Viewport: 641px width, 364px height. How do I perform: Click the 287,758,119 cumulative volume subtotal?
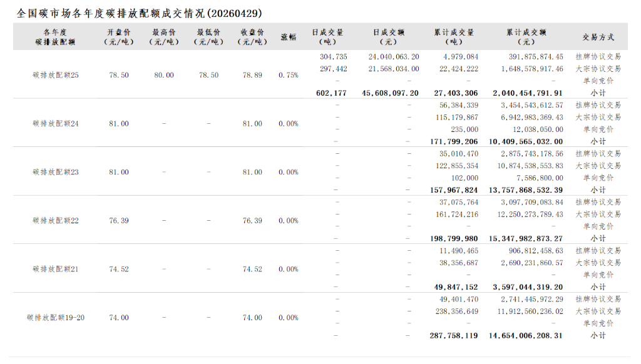pyautogui.click(x=454, y=336)
